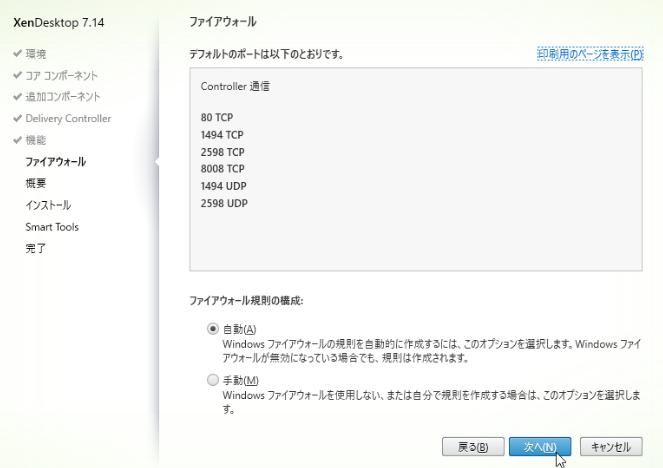
Task: Click the 1494 TCP port entry
Action: pyautogui.click(x=222, y=135)
